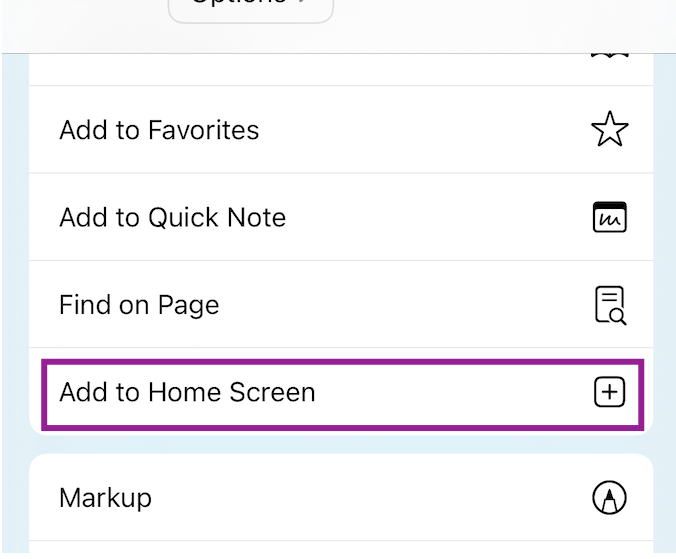Image resolution: width=676 pixels, height=559 pixels.
Task: Tap the partially visible icon above the star
Action: 609,55
